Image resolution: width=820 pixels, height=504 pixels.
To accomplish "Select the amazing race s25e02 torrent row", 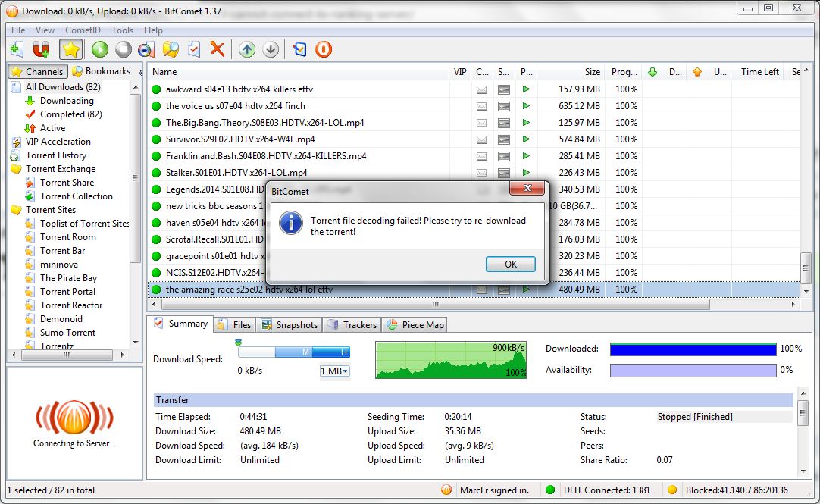I will (474, 289).
